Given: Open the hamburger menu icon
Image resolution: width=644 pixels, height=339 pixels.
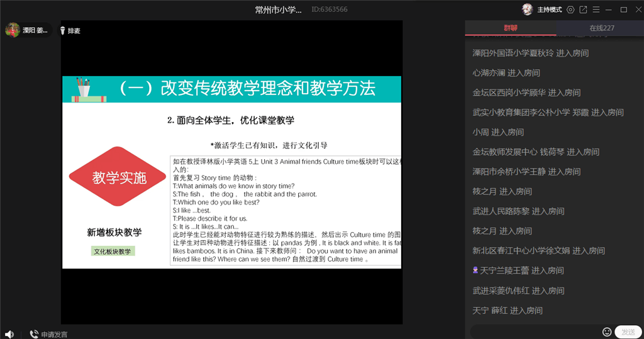Looking at the screenshot, I should click(596, 9).
